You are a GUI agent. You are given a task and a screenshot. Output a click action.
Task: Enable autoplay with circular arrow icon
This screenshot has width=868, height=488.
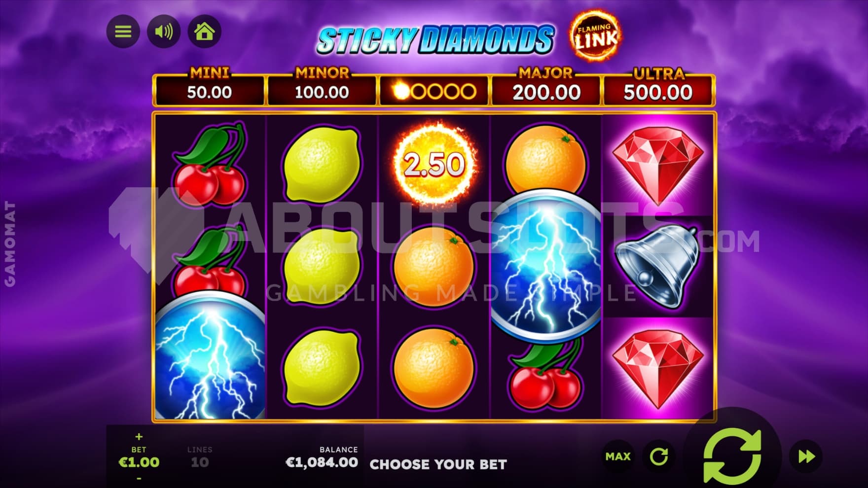click(659, 457)
